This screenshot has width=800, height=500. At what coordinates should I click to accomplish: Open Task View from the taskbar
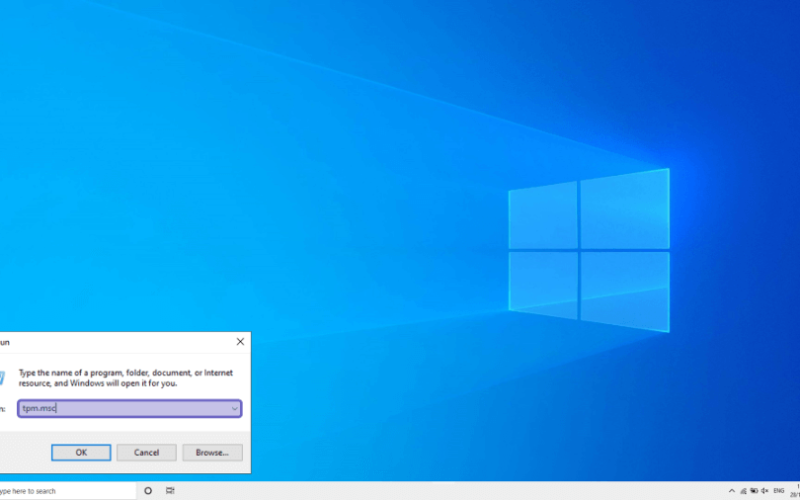[x=170, y=491]
